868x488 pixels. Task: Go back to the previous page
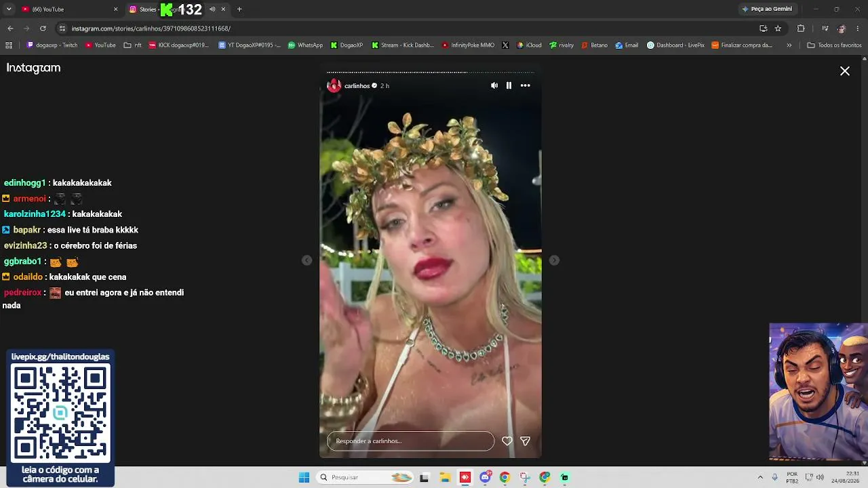pyautogui.click(x=10, y=28)
